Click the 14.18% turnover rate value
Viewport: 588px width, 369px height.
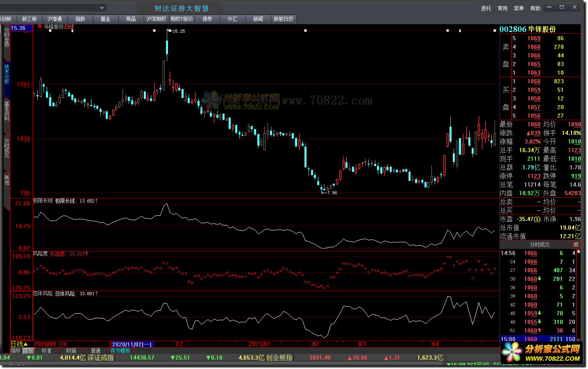(x=571, y=133)
